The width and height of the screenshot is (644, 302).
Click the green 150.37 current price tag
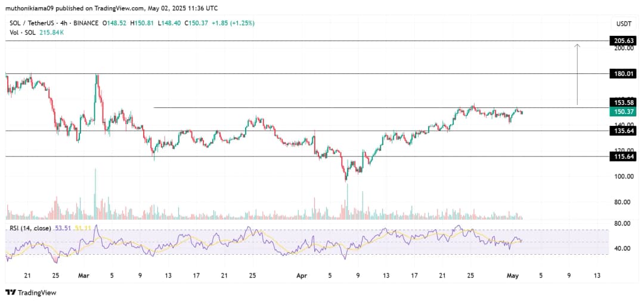[x=621, y=112]
